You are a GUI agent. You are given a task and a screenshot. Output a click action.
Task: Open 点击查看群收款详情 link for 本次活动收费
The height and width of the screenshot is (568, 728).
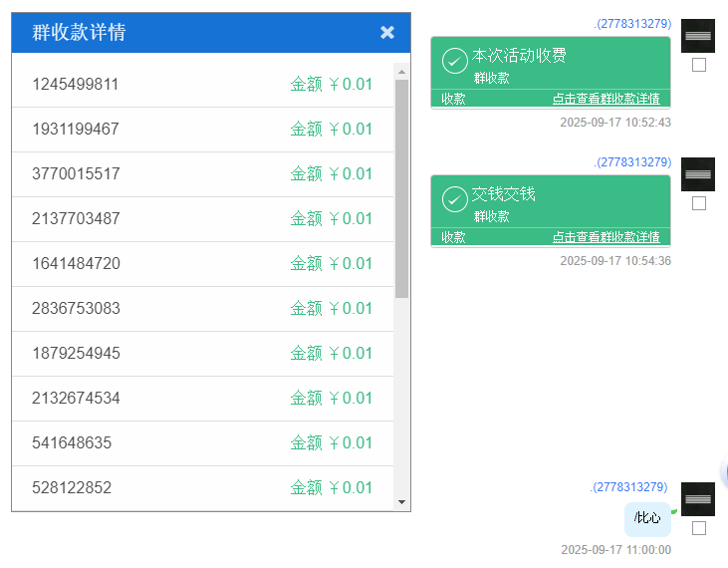[x=606, y=99]
